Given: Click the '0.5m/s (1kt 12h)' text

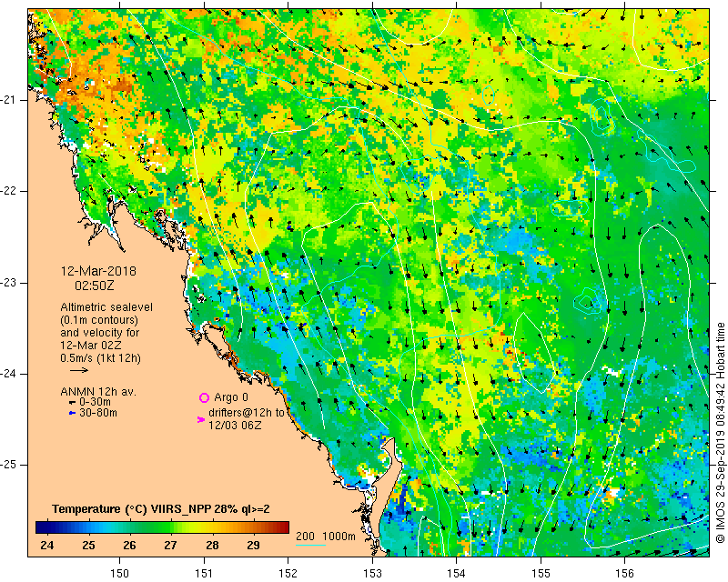Looking at the screenshot, I should pos(100,358).
